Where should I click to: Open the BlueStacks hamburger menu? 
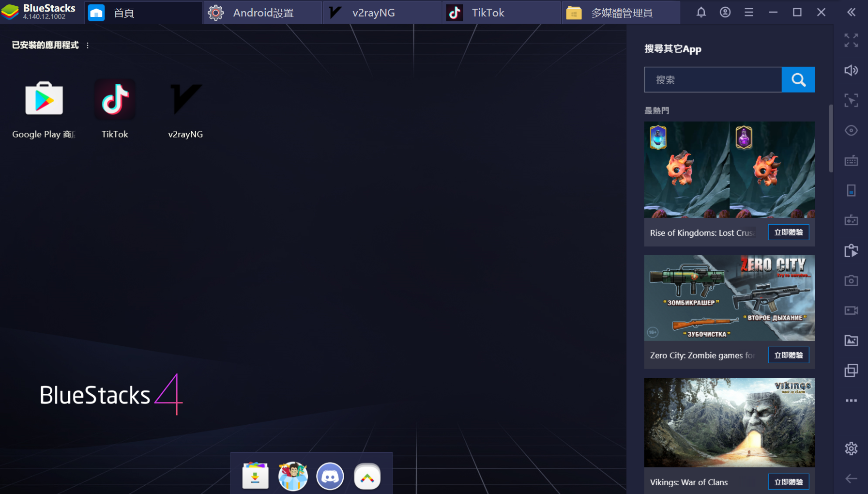pyautogui.click(x=749, y=12)
